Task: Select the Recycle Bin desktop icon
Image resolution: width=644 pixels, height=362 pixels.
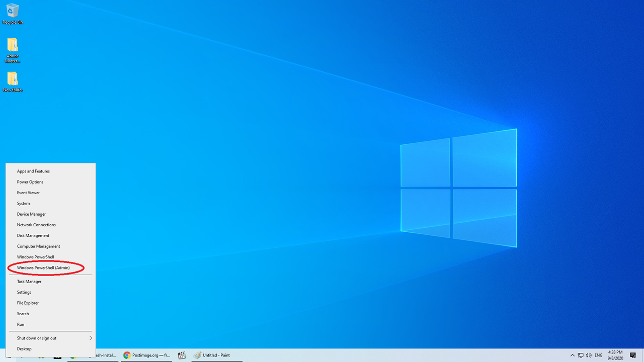Action: click(13, 14)
